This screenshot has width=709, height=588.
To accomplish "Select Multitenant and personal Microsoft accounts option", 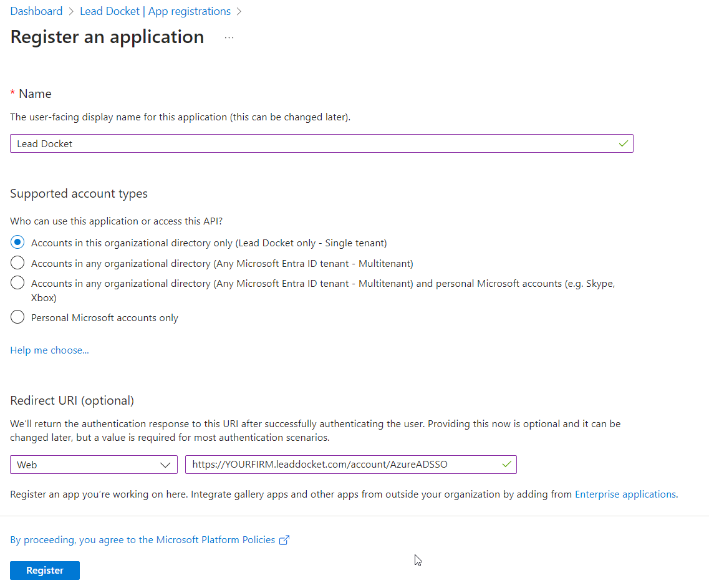I will [17, 283].
